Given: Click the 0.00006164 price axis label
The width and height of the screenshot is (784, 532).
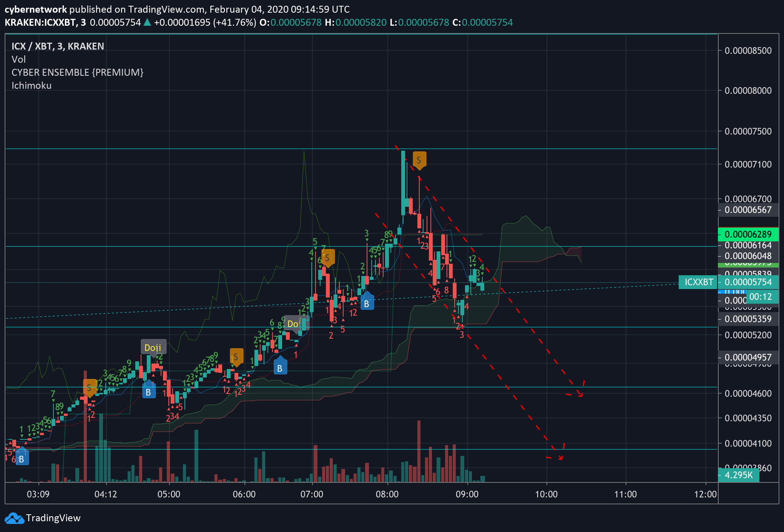Looking at the screenshot, I should (x=748, y=245).
